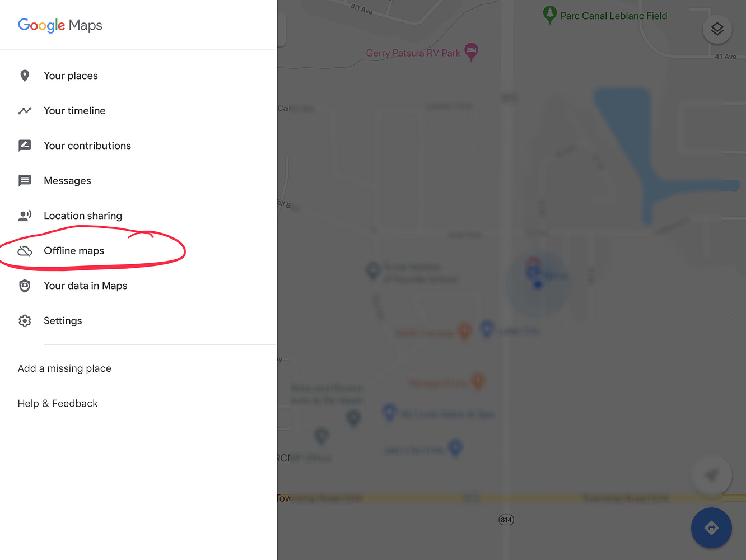
Task: Select the Location sharing people icon
Action: tap(25, 216)
